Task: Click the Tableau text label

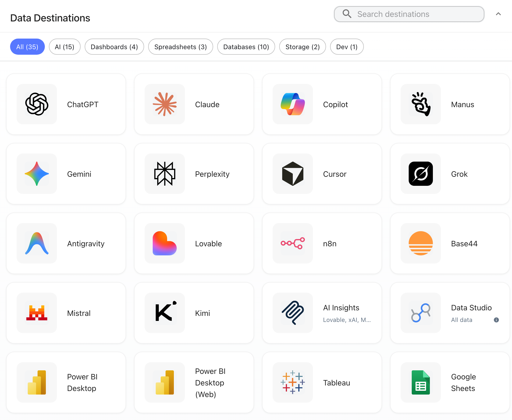Action: (337, 383)
